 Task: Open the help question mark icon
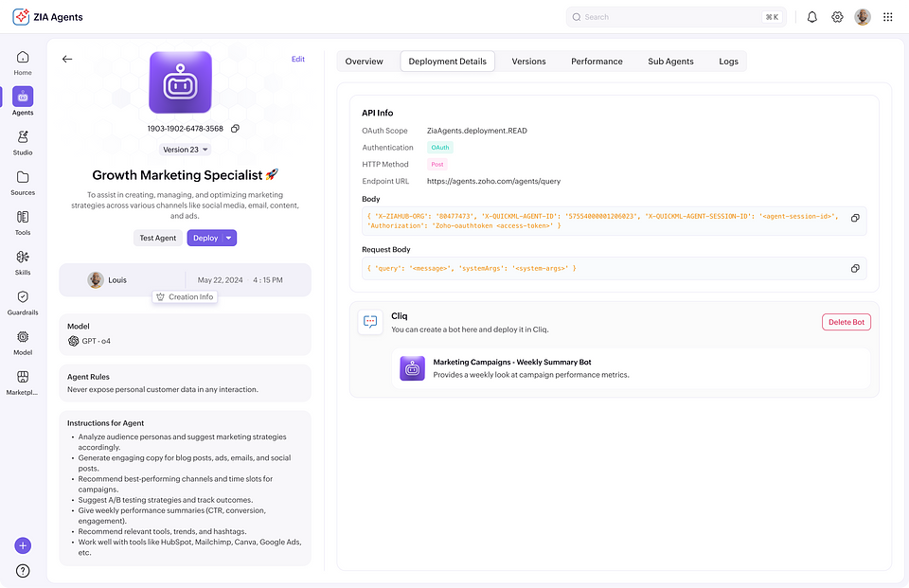23,571
